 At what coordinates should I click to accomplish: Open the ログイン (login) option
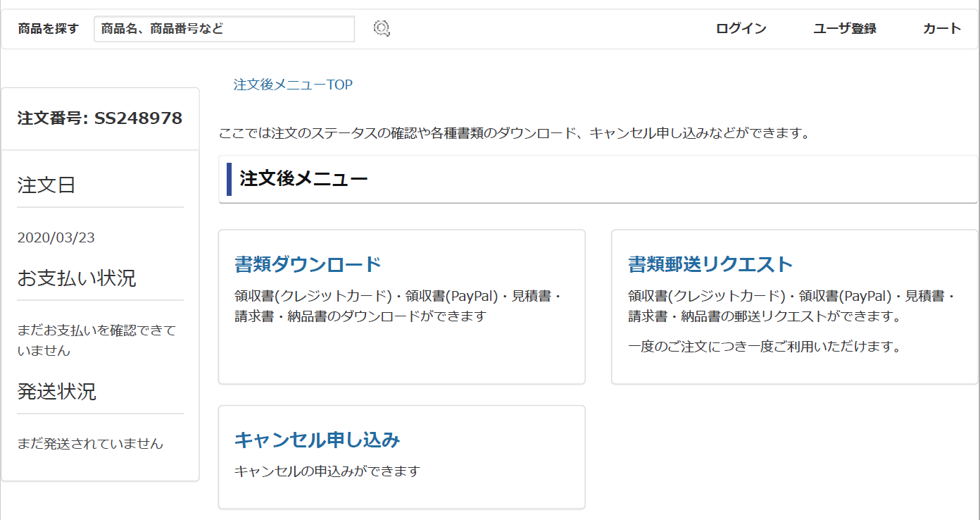(x=740, y=29)
